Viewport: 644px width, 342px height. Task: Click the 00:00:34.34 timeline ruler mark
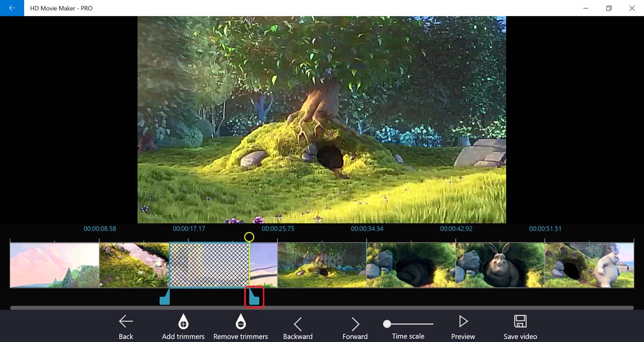[x=367, y=229]
